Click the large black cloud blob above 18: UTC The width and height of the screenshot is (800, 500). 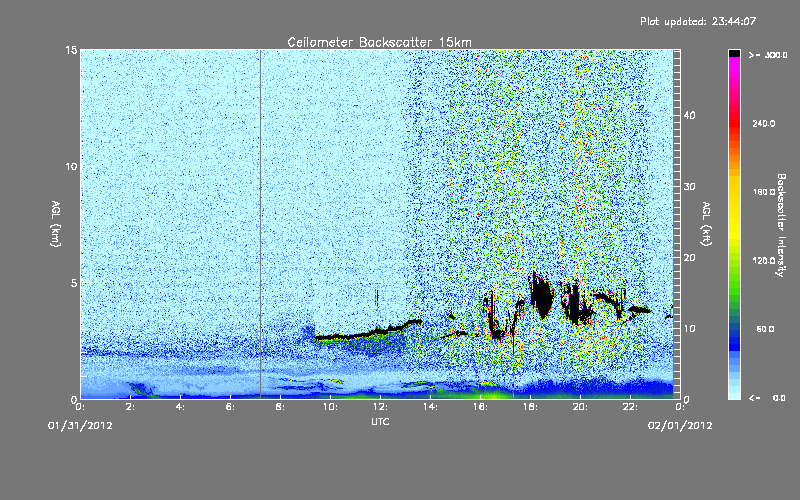(542, 296)
